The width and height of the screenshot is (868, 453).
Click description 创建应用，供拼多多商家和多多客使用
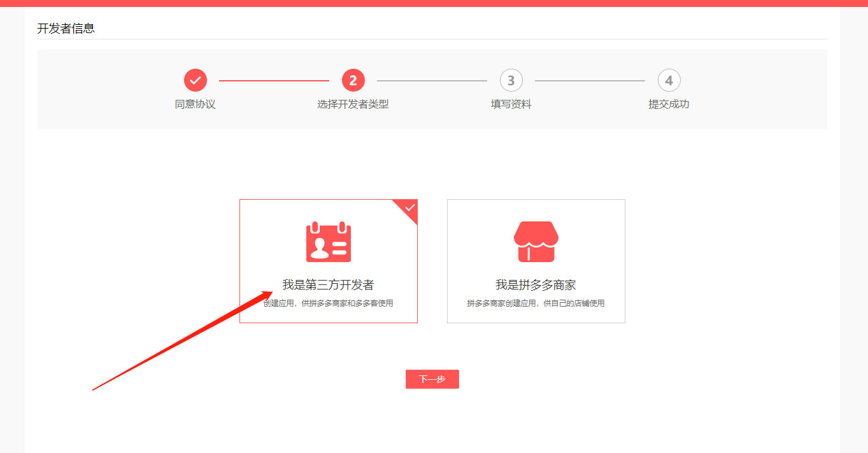pos(329,303)
